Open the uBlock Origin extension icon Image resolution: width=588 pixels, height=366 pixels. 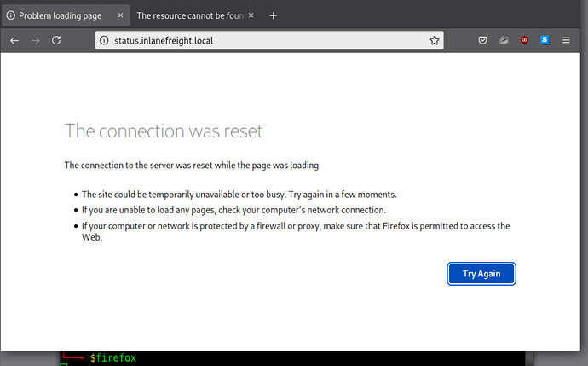524,40
